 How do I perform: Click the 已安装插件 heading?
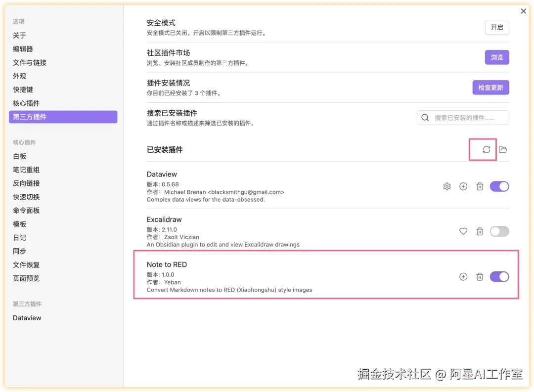tap(165, 150)
